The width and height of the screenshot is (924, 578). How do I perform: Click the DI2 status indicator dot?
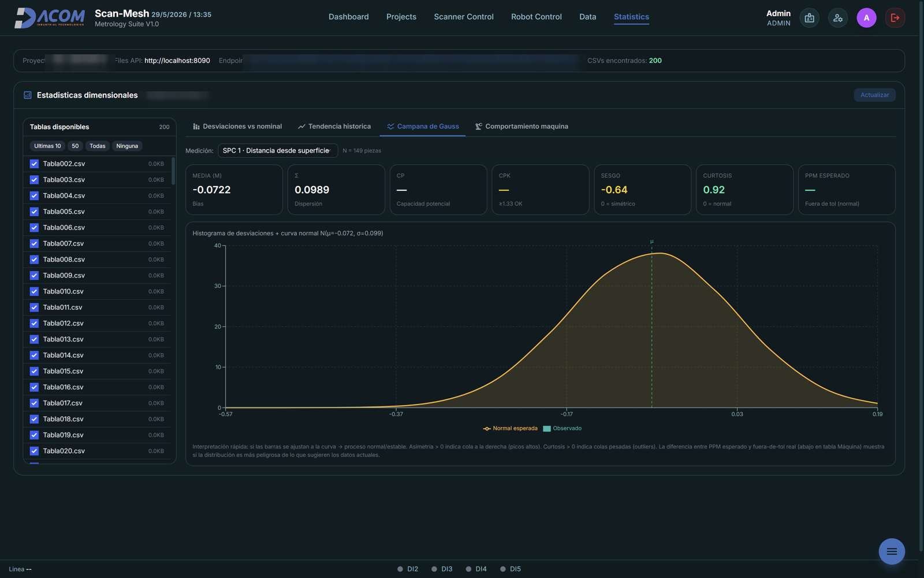pyautogui.click(x=400, y=569)
